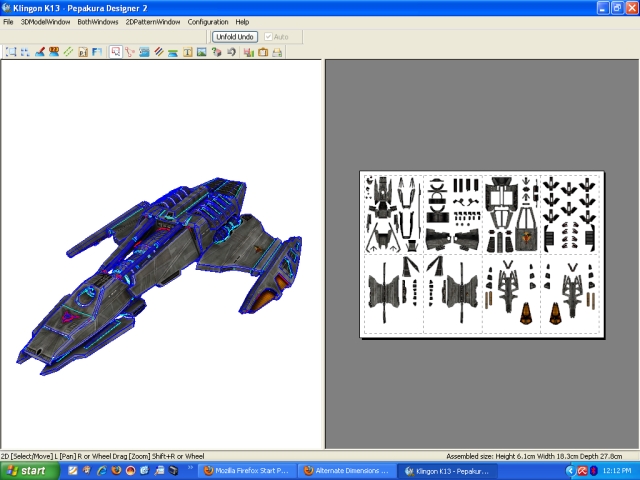The image size is (640, 480).
Task: Click the question mark cube icon
Action: coord(216,52)
